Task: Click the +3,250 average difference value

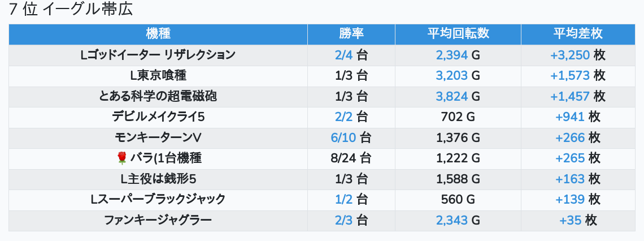Action: (x=570, y=55)
